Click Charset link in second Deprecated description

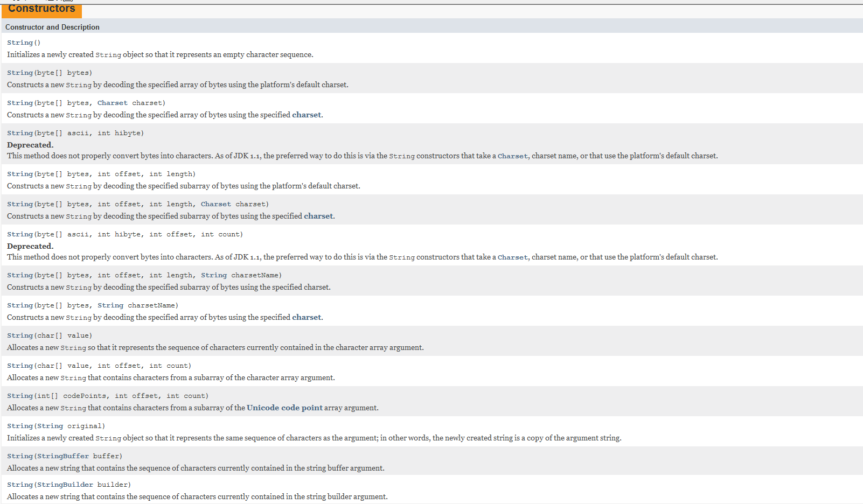click(x=513, y=257)
